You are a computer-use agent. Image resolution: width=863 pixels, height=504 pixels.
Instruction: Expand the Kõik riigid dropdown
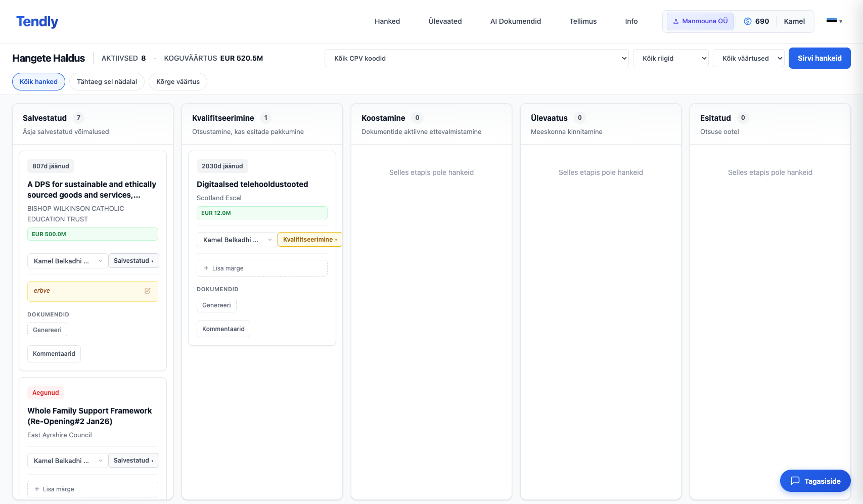670,59
